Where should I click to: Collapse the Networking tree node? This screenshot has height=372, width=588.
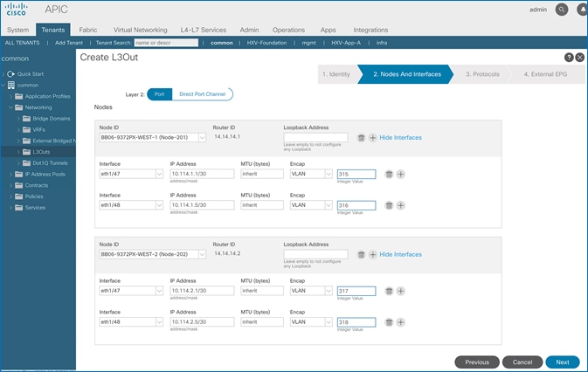click(10, 107)
